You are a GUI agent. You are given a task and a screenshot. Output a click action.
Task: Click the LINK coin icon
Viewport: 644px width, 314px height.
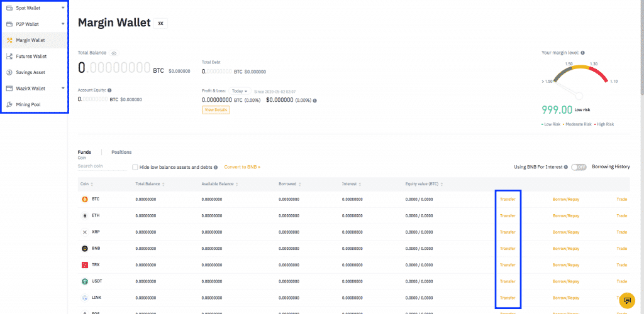point(85,298)
